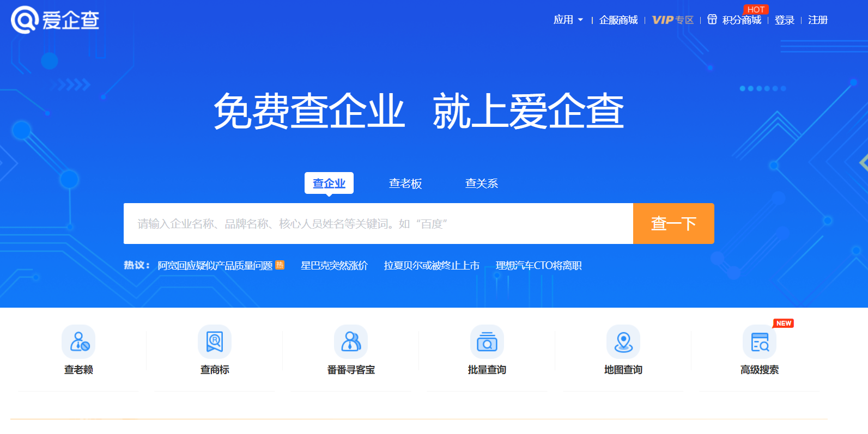Image resolution: width=868 pixels, height=434 pixels.
Task: Focus the company name search field
Action: (378, 223)
